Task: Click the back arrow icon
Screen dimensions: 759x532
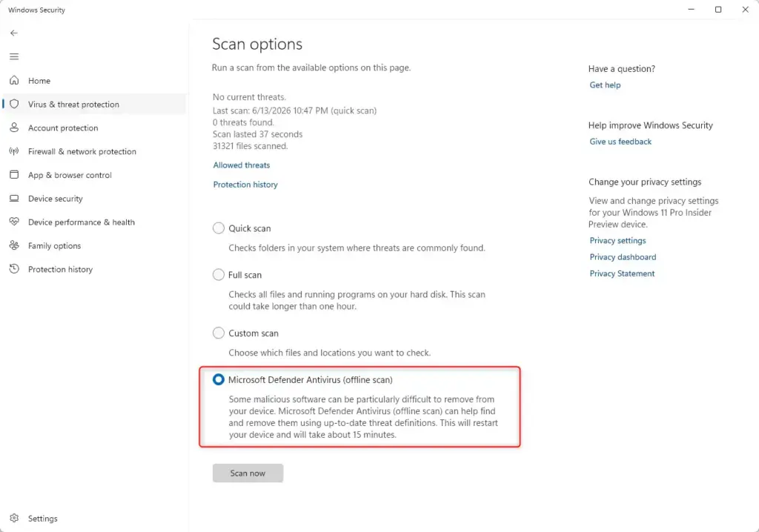Action: (14, 33)
